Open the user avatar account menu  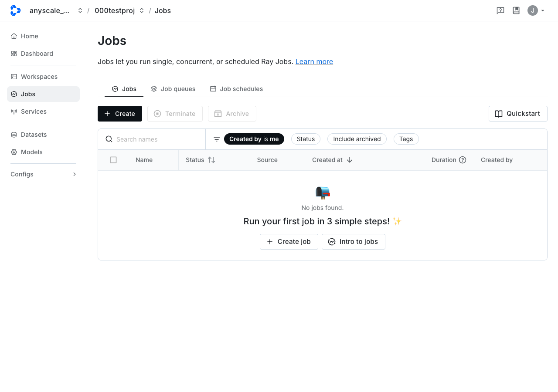536,10
